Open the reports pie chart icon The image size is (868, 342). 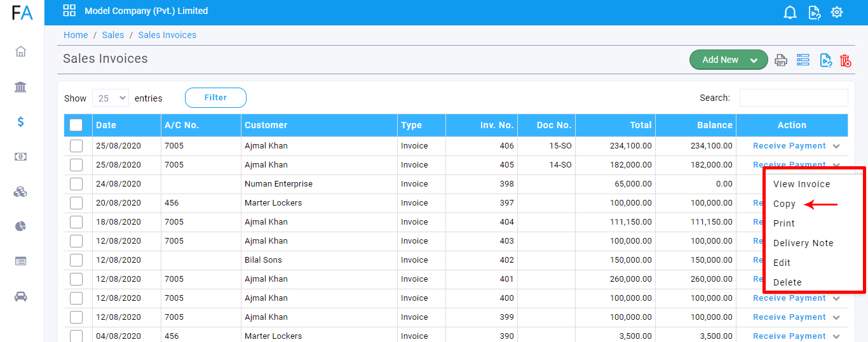20,227
